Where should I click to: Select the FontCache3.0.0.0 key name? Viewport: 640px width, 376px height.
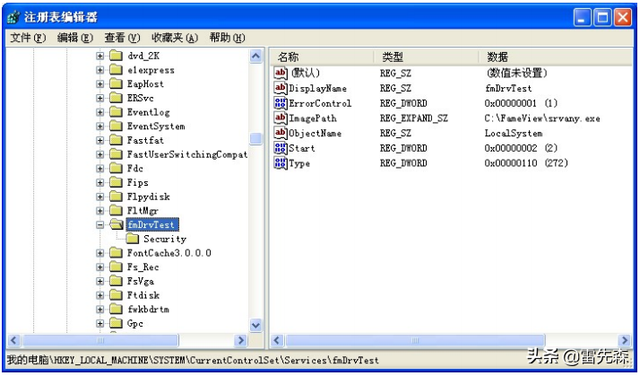point(169,253)
